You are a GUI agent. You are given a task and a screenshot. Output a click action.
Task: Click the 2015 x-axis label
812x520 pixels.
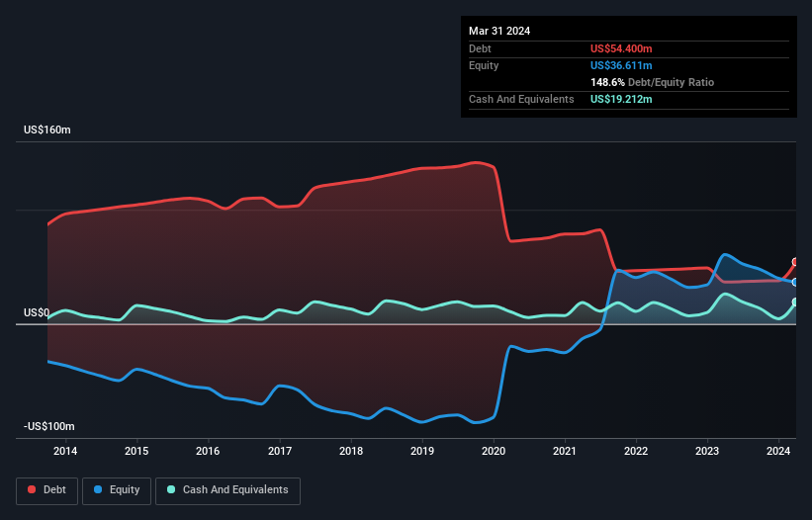(x=136, y=451)
